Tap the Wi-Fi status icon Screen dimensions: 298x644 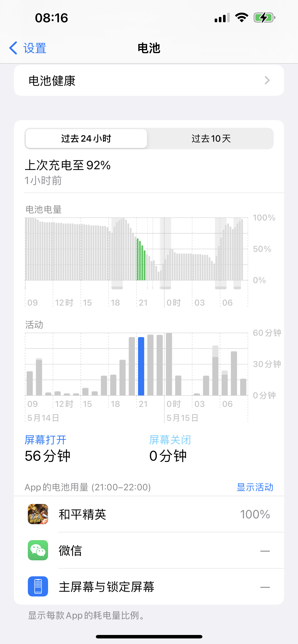click(x=241, y=18)
